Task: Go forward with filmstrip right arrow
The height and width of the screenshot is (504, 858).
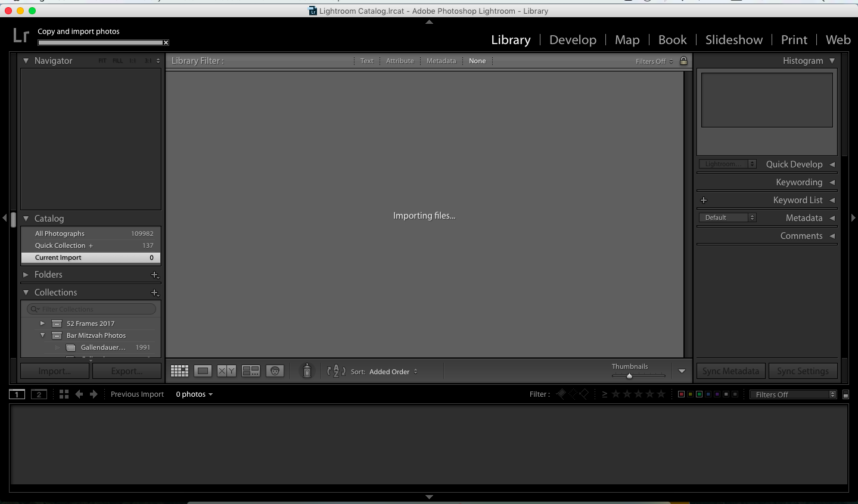Action: (94, 394)
